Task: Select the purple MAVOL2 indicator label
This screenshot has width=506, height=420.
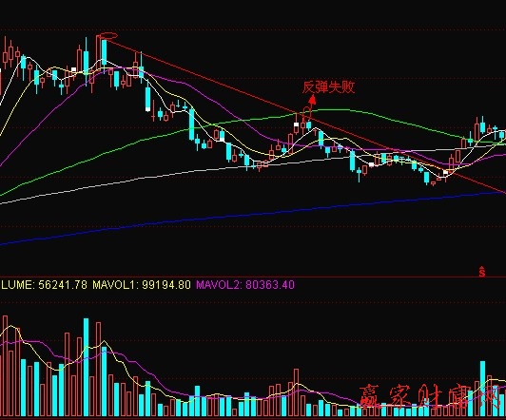Action: coord(245,285)
